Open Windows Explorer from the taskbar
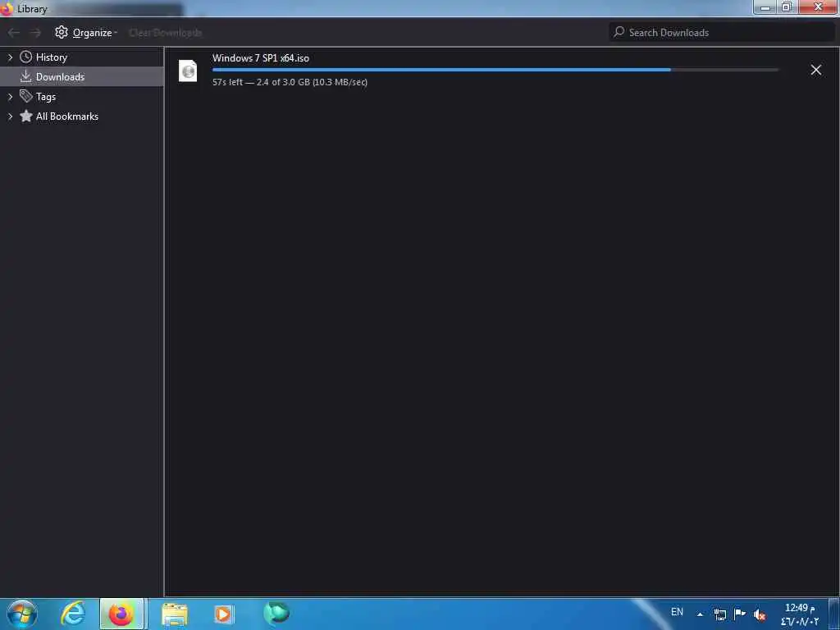This screenshot has width=840, height=630. tap(175, 614)
